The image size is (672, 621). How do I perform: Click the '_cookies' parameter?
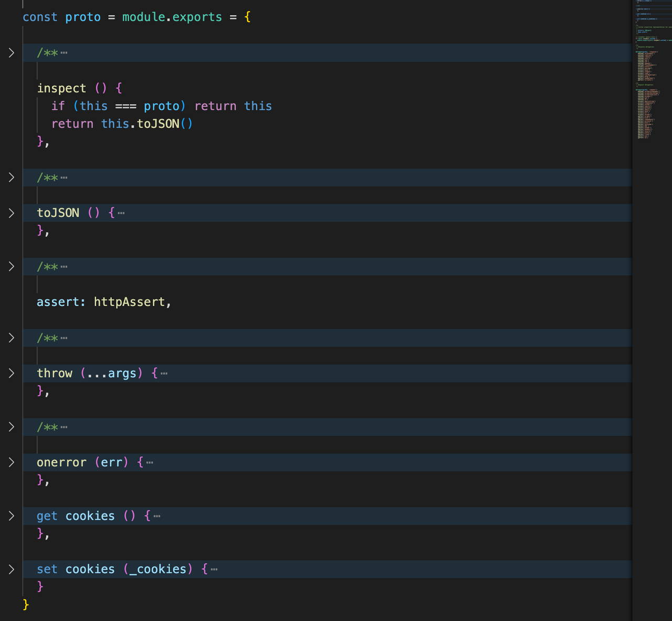point(158,570)
